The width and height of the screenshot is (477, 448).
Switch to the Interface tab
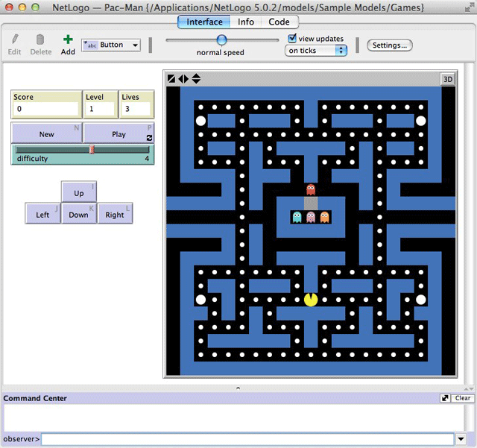[204, 22]
